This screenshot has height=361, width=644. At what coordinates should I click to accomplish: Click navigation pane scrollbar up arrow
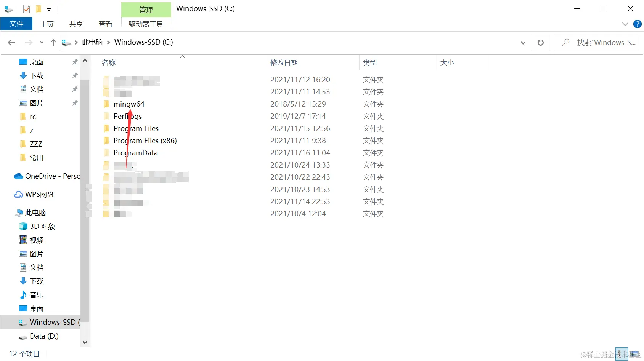click(x=85, y=61)
